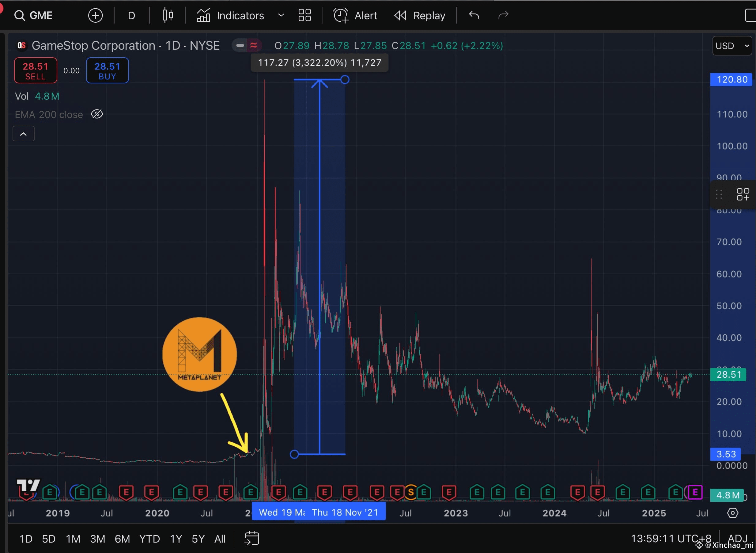This screenshot has height=553, width=756.
Task: Select the 5D date range
Action: (48, 539)
